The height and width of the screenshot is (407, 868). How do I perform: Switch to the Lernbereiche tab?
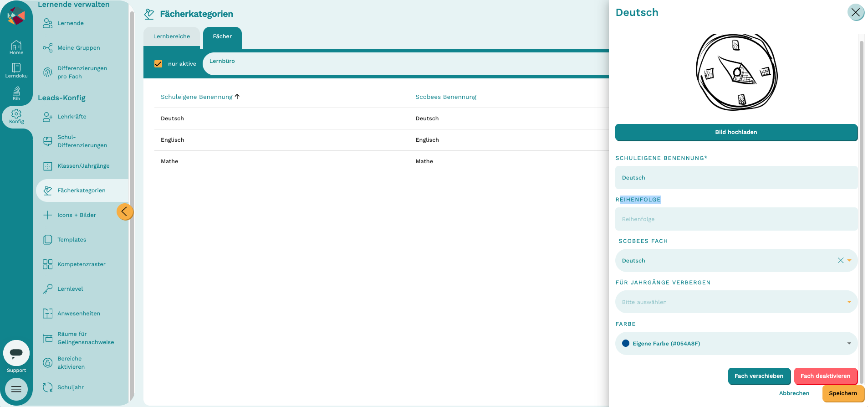(x=172, y=36)
